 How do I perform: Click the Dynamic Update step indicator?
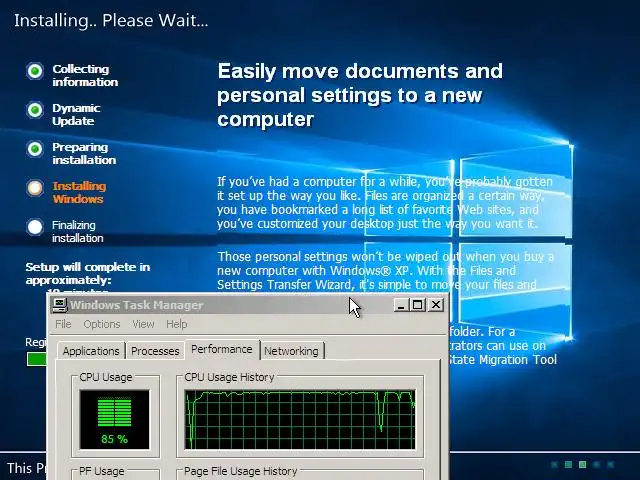click(x=35, y=110)
